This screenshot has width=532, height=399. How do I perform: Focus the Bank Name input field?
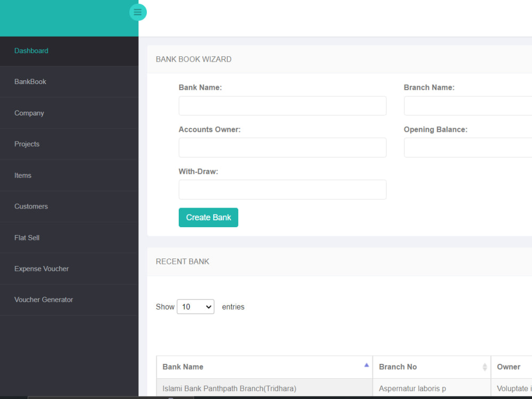coord(282,105)
